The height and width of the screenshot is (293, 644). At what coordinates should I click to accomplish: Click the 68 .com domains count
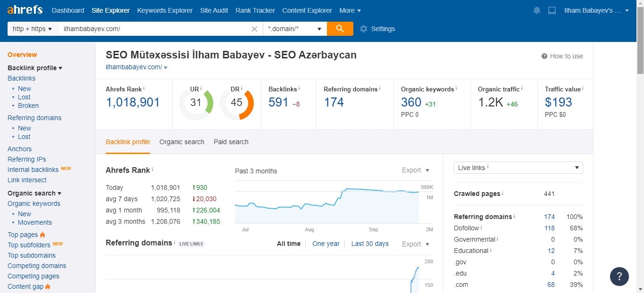click(x=551, y=285)
